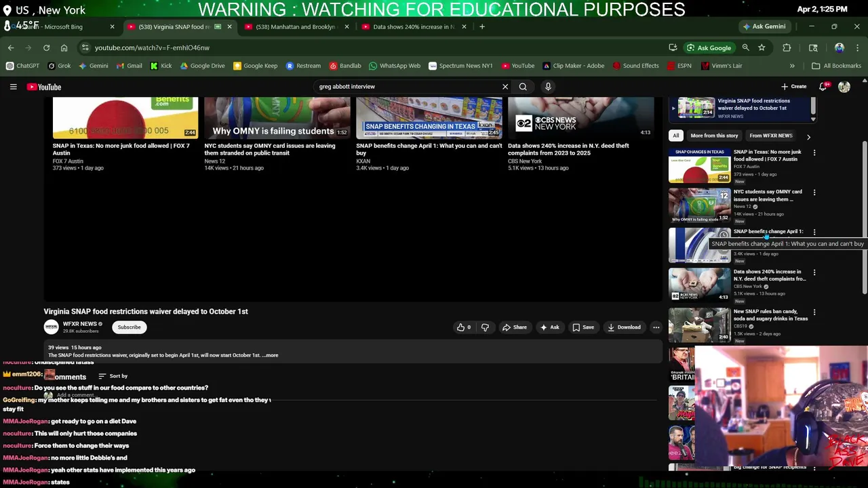Click the Ask button under video

click(549, 327)
